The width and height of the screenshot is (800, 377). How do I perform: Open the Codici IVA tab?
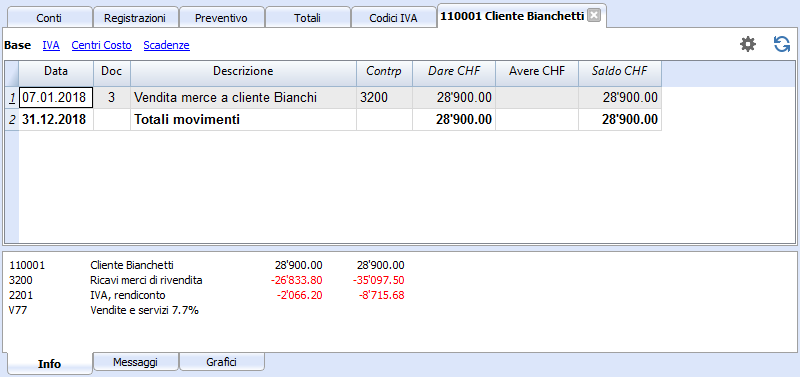point(393,18)
